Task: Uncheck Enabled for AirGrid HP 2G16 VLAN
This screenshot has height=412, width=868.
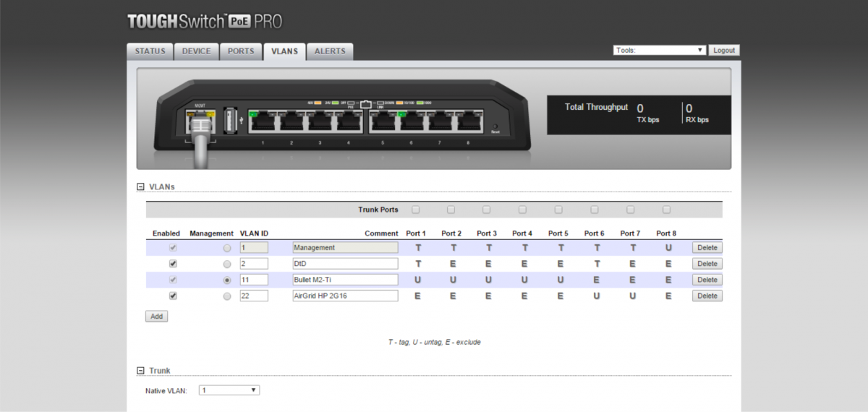Action: click(172, 296)
